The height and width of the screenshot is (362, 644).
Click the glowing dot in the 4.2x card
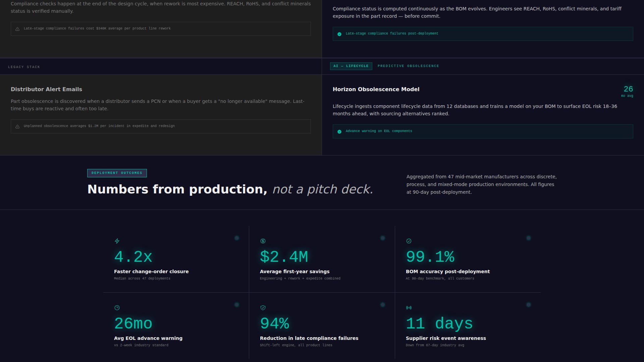[237, 238]
